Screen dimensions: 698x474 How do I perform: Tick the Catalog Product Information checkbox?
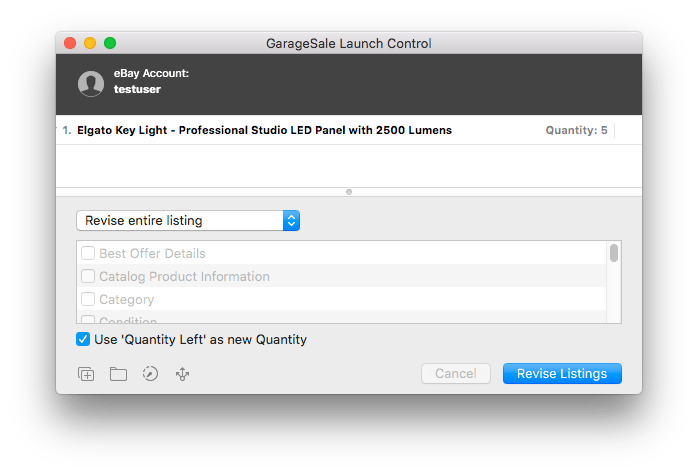pos(88,277)
